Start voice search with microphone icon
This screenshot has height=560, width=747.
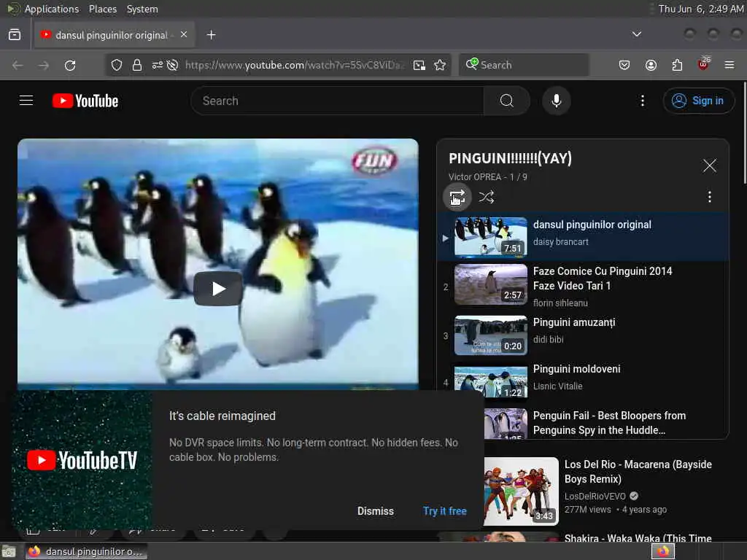tap(556, 101)
